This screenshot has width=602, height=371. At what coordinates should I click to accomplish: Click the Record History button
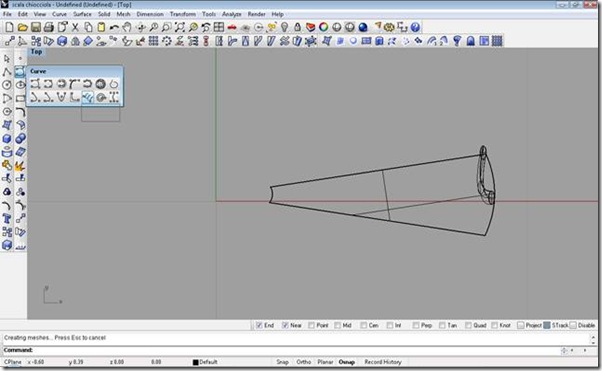coord(383,362)
